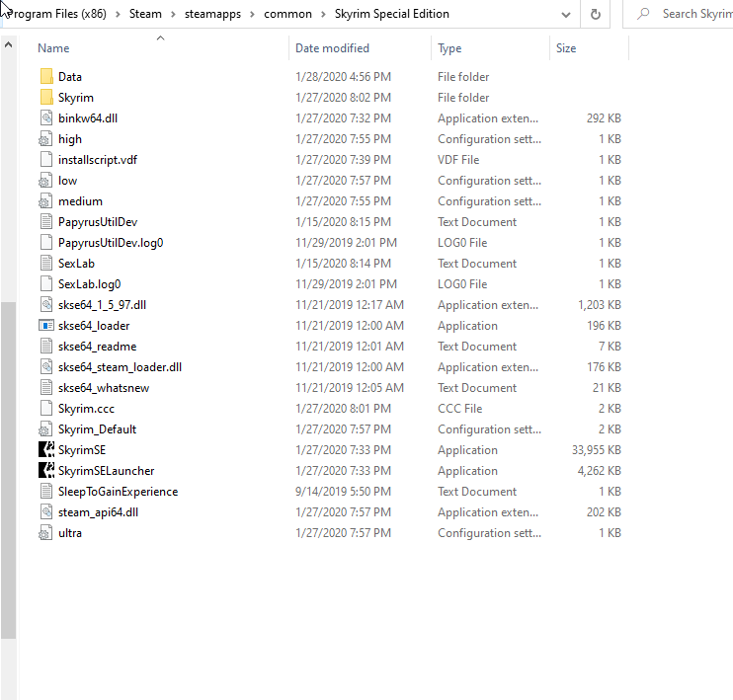Image resolution: width=733 pixels, height=700 pixels.
Task: Refresh the Skyrim Special Edition folder
Action: point(595,14)
